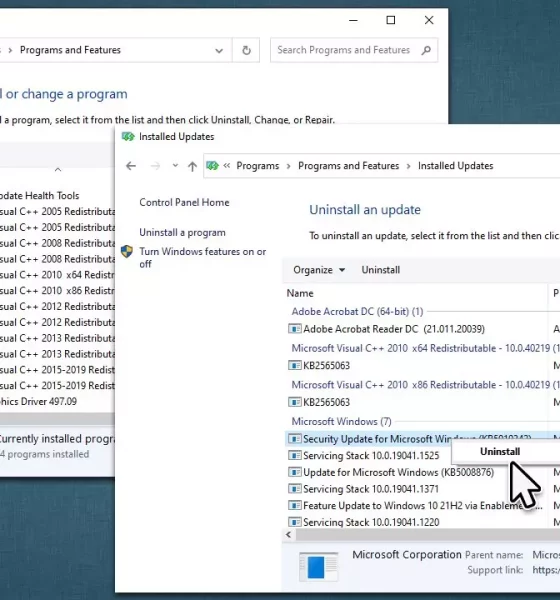Click the shield icon beside Turn Windows features
The width and height of the screenshot is (560, 600).
[x=127, y=252]
